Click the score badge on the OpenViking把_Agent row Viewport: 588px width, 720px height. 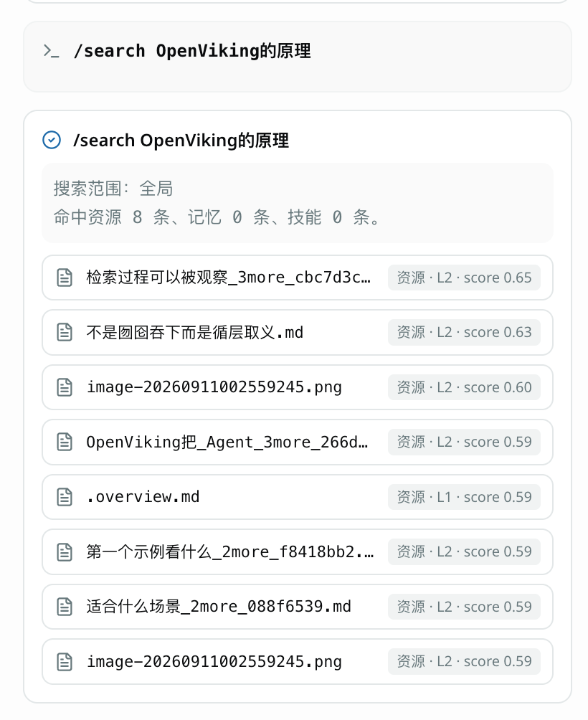click(464, 442)
